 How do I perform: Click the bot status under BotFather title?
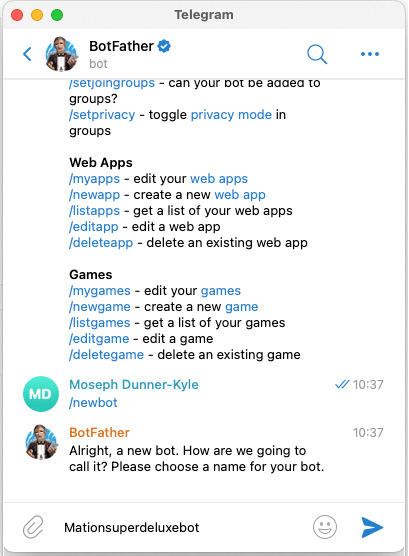98,64
